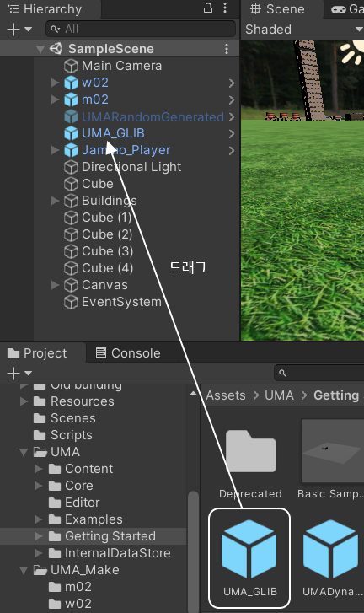Image resolution: width=364 pixels, height=613 pixels.
Task: Open UMARandomGenerated prefab via its chevron
Action: coord(232,116)
